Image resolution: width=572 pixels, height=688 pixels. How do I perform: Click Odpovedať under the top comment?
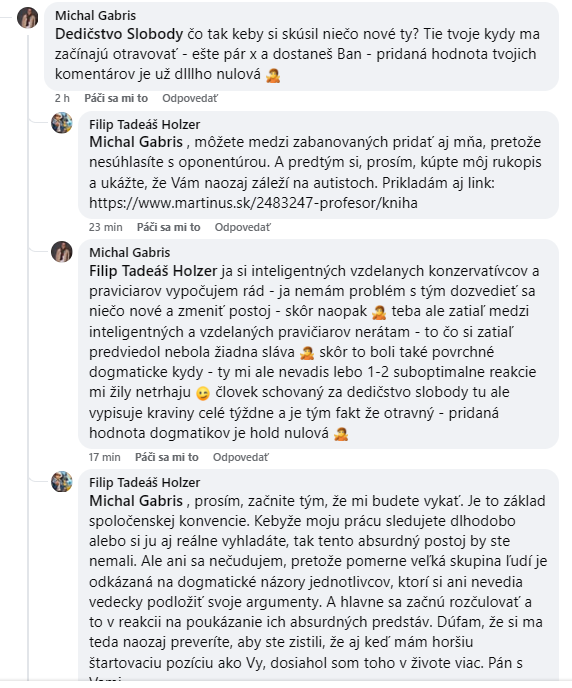click(x=189, y=98)
